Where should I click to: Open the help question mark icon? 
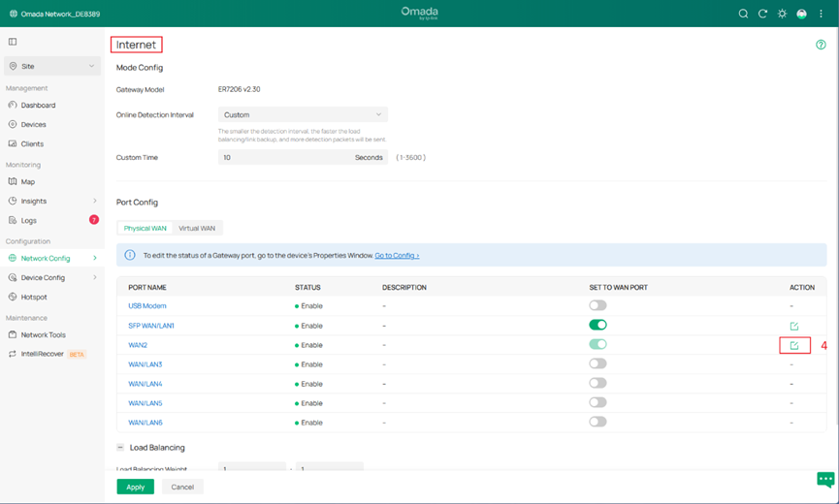[x=821, y=45]
